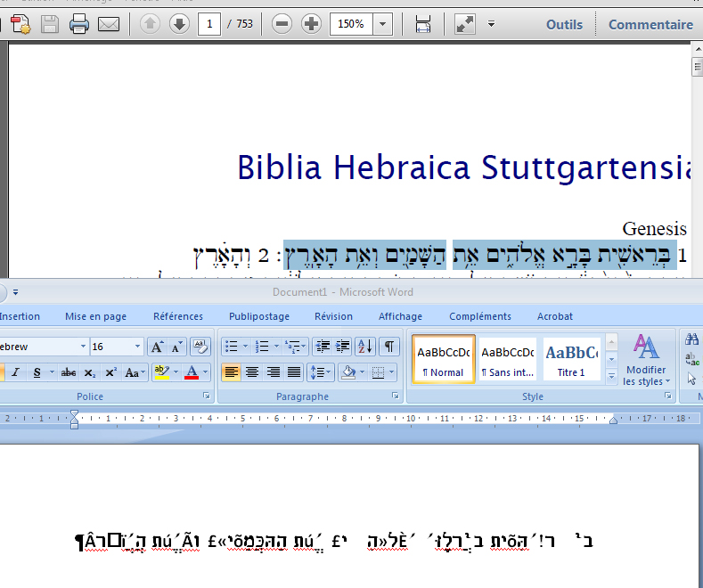The height and width of the screenshot is (588, 703).
Task: Apply yellow text highlight color
Action: [161, 372]
